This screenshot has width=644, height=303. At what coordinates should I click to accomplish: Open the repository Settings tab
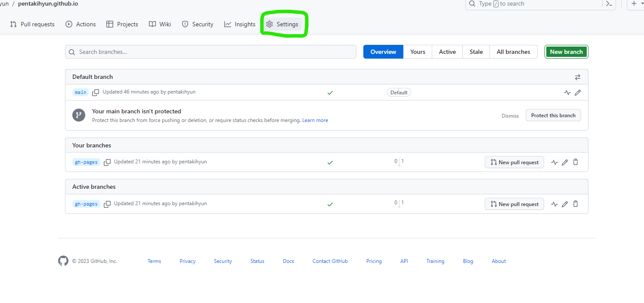pos(282,24)
